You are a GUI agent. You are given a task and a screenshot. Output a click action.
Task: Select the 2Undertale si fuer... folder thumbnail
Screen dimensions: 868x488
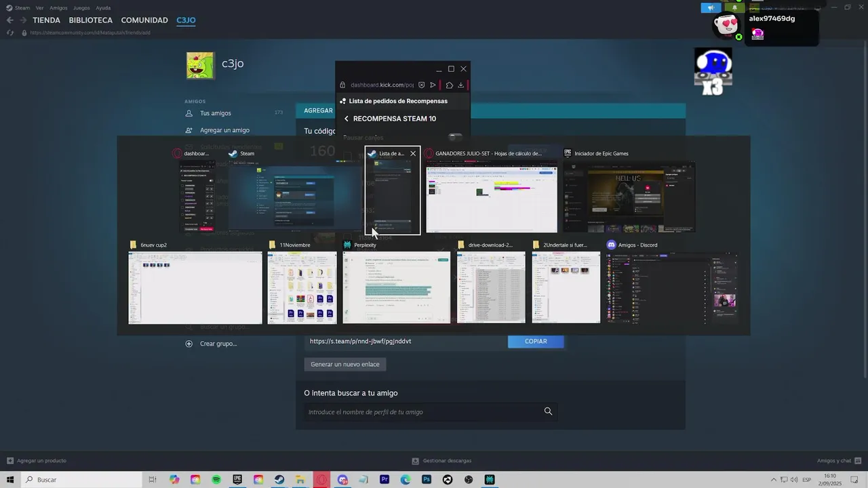566,287
